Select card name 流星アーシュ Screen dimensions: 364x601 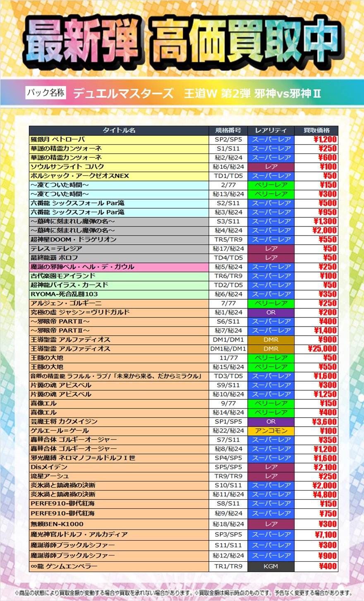pos(50,476)
